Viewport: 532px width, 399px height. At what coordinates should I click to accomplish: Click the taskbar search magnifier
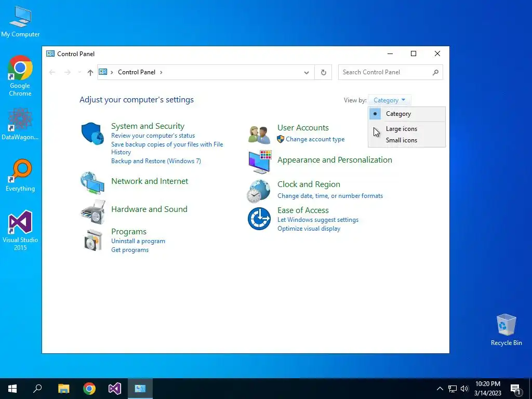37,389
